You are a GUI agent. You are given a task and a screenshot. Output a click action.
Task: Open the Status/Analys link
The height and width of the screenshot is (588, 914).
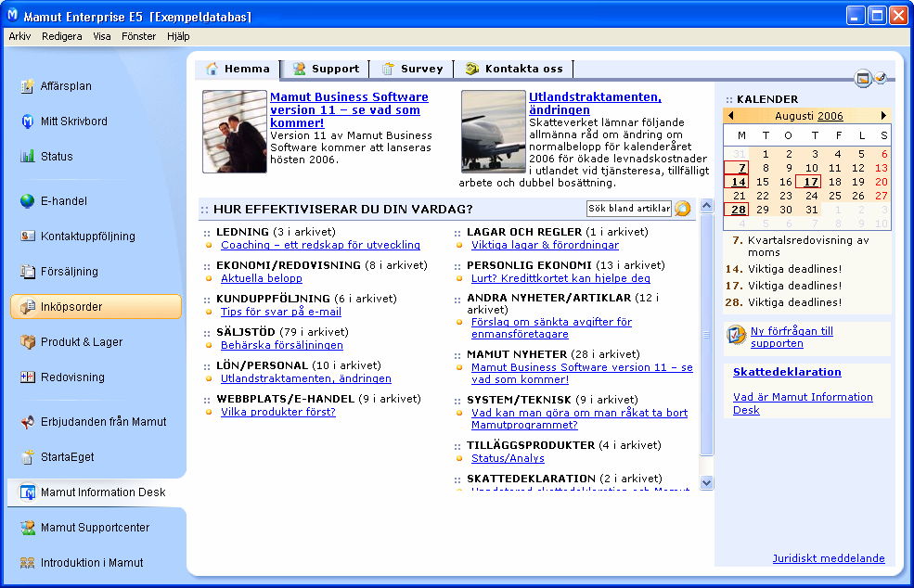tap(508, 459)
